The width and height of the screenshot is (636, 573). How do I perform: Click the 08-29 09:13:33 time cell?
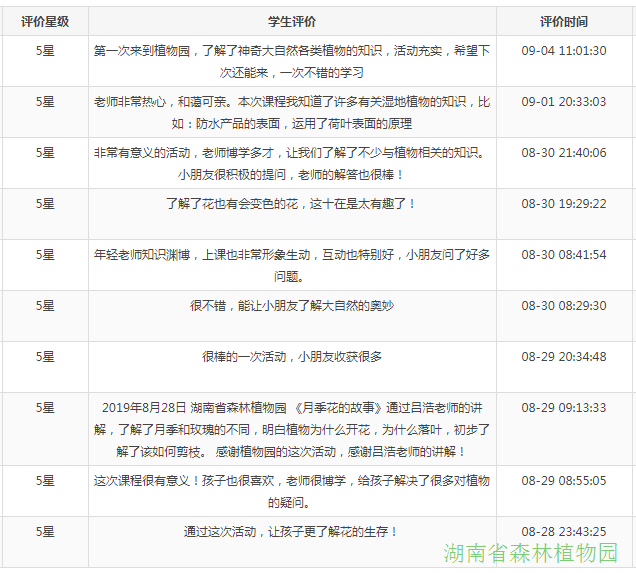[564, 408]
